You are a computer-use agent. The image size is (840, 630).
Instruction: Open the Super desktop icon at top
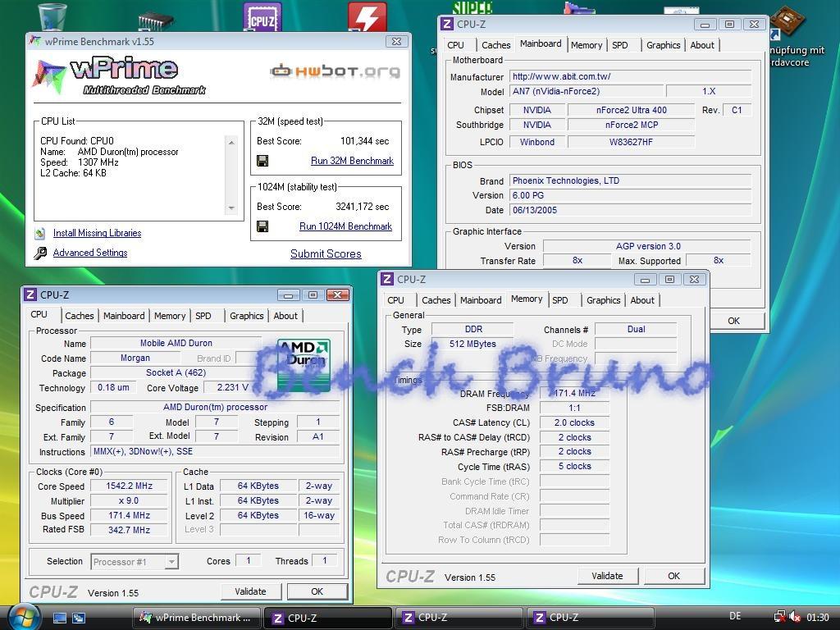tap(472, 8)
